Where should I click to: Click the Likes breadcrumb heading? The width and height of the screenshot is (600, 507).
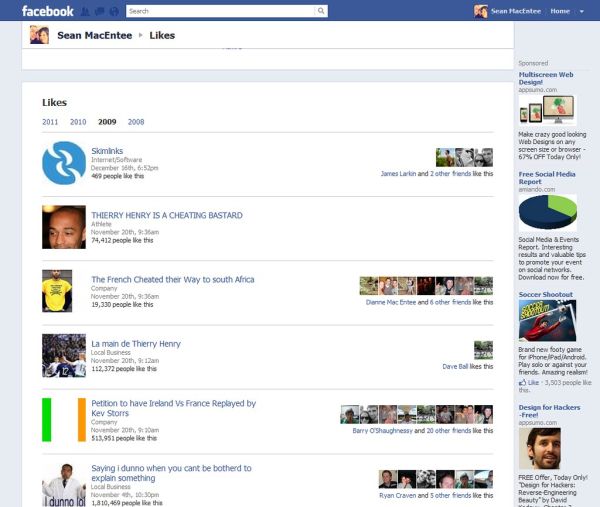coord(162,35)
